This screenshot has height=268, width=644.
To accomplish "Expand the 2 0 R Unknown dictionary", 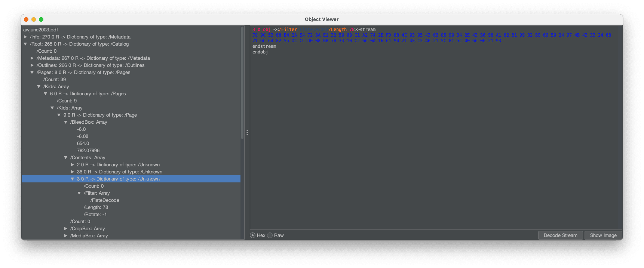I will pyautogui.click(x=73, y=165).
